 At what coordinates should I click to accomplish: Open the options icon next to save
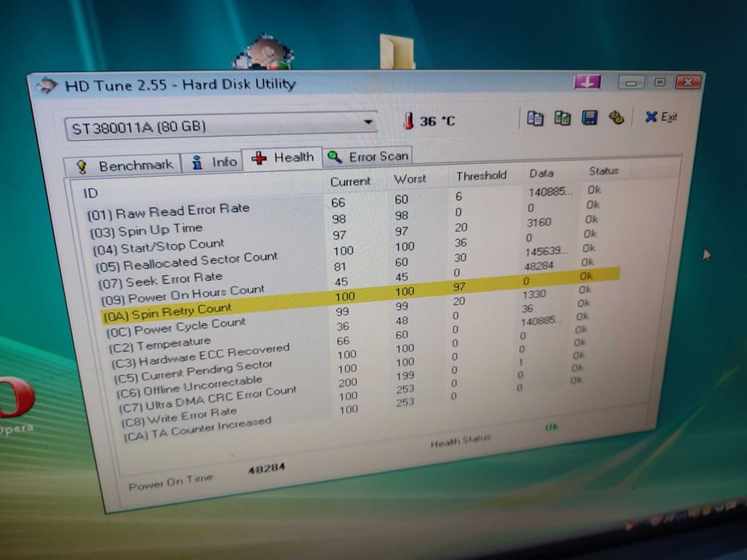616,117
